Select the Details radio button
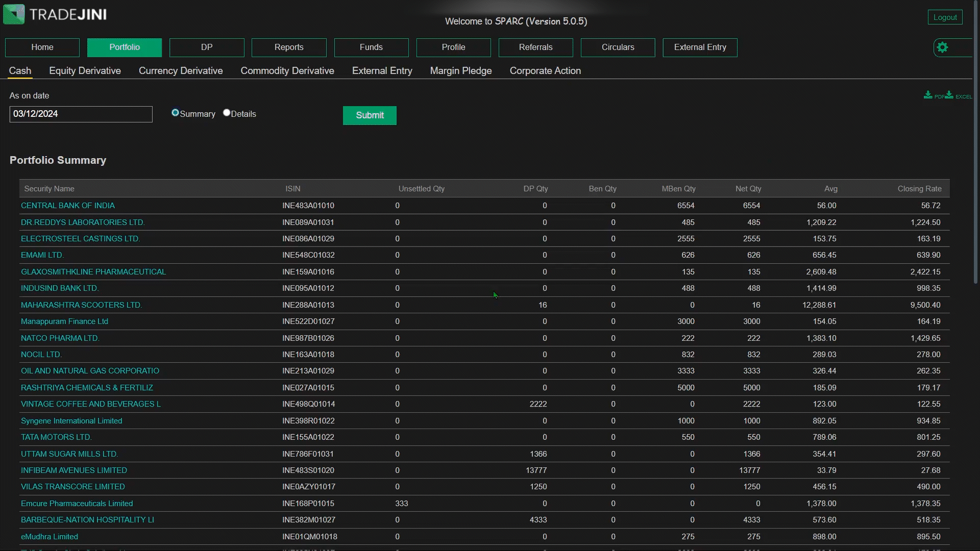Screen dimensions: 980x551 pyautogui.click(x=227, y=113)
